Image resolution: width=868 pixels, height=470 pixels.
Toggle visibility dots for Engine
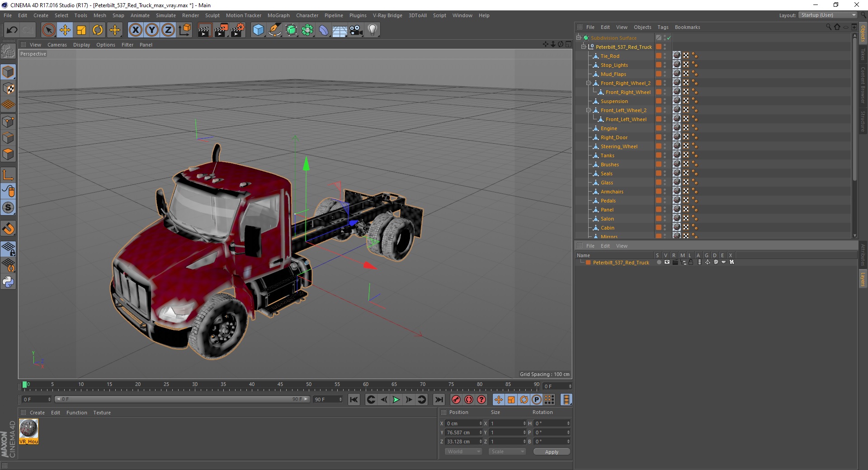point(665,128)
